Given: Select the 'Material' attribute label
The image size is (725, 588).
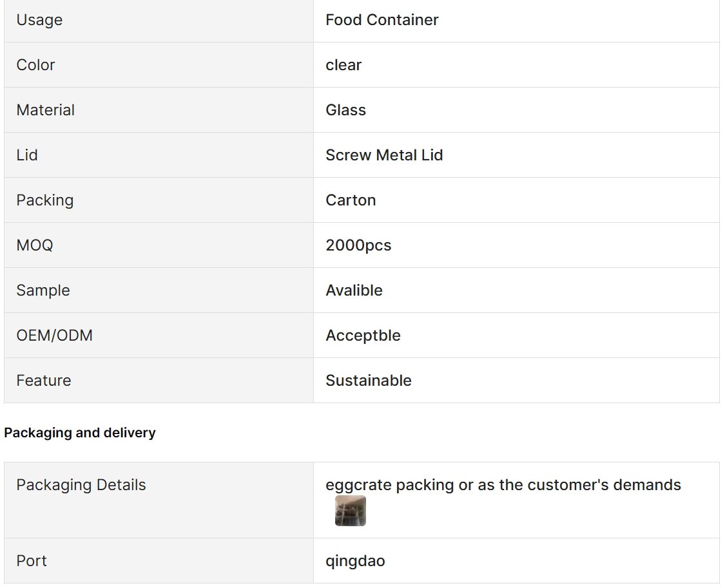Looking at the screenshot, I should [x=45, y=110].
